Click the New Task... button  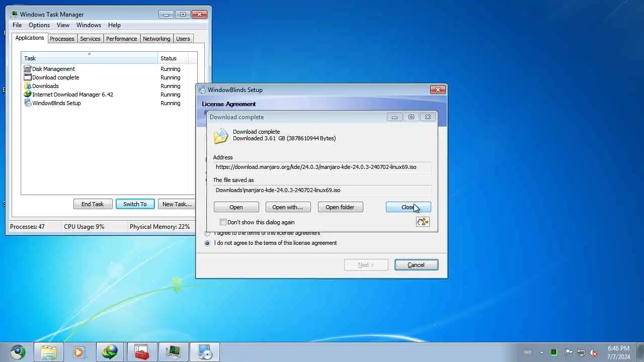[x=177, y=204]
